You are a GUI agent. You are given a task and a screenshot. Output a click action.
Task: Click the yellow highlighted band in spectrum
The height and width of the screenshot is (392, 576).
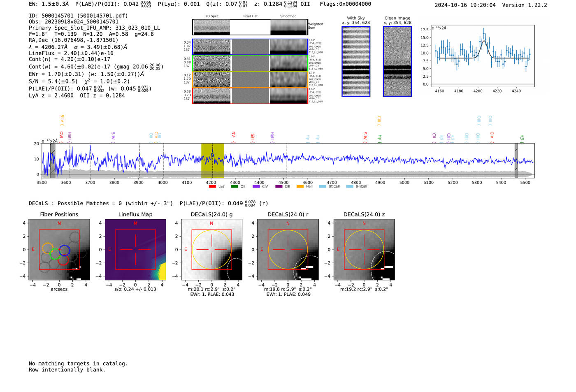[212, 160]
